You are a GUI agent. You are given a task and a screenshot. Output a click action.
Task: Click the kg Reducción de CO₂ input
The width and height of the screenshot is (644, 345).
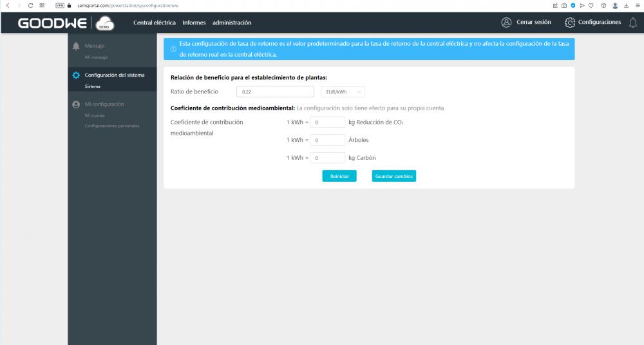[327, 122]
